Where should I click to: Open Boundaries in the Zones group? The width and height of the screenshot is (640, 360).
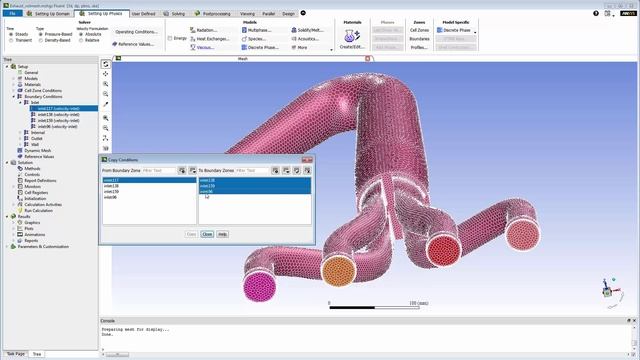(x=419, y=39)
